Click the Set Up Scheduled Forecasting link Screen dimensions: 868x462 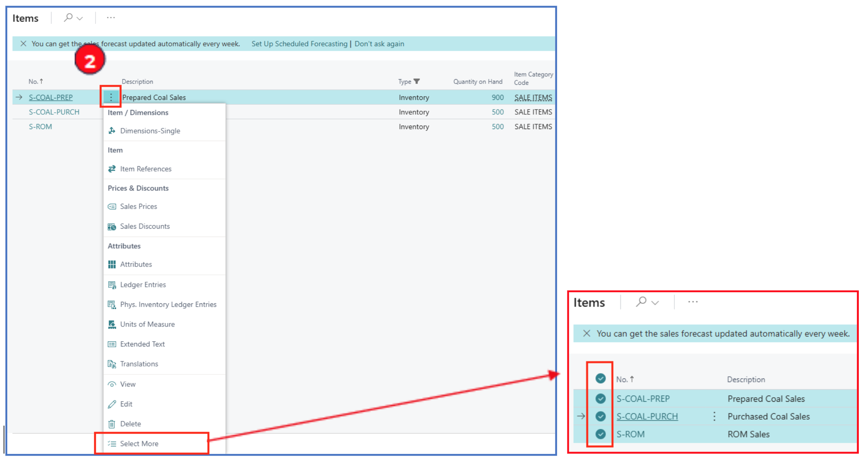299,44
